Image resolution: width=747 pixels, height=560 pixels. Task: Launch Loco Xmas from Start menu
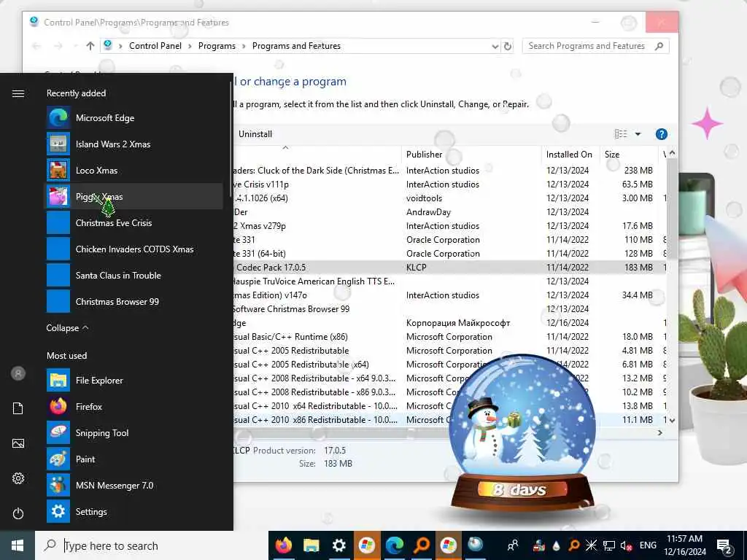[x=134, y=170]
